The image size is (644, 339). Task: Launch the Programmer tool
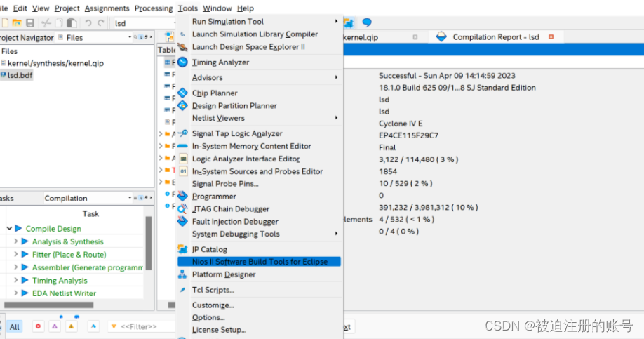click(214, 197)
